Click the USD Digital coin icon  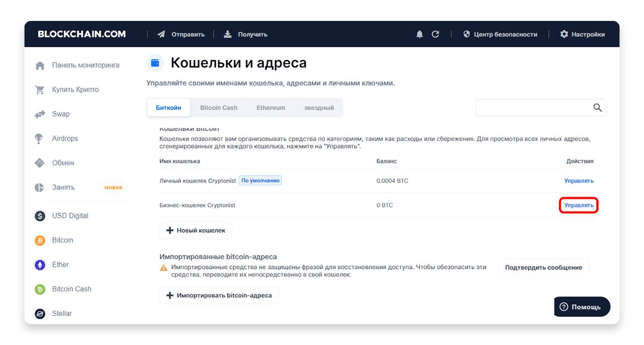[40, 216]
